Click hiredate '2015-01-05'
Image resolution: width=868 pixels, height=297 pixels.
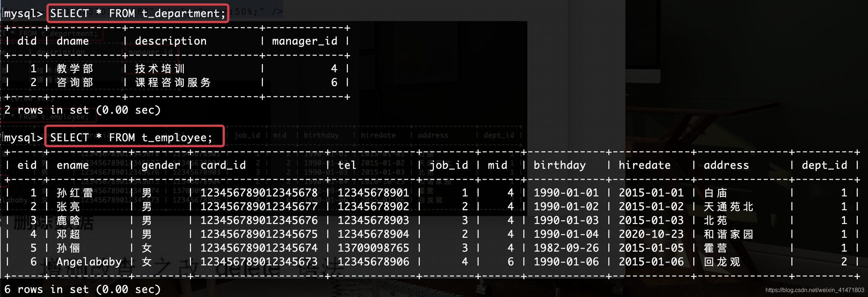(651, 248)
